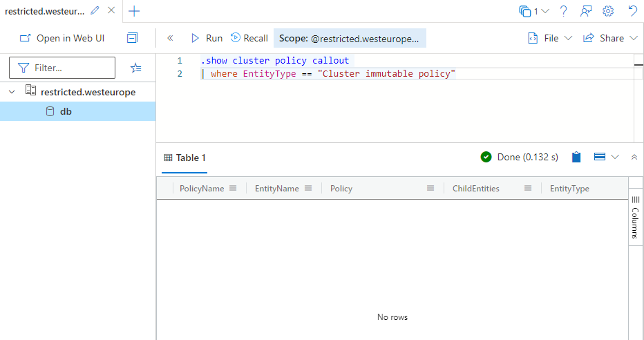
Task: Add a new query tab
Action: 134,11
